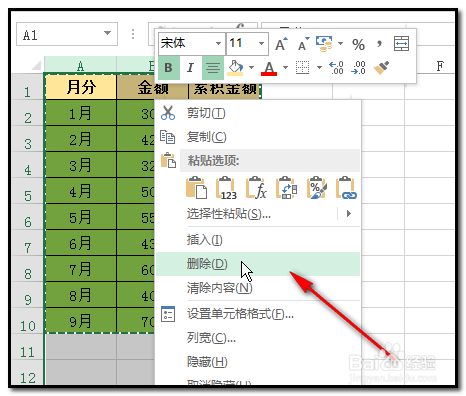466x396 pixels.
Task: Choose 插入(I) from context menu
Action: 258,240
